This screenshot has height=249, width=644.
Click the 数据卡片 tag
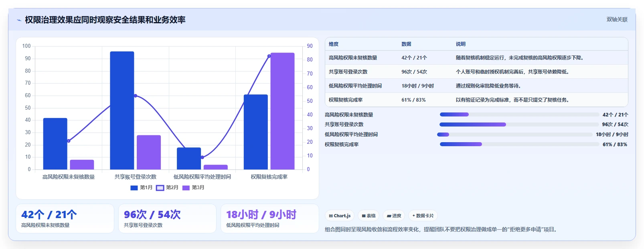pos(423,216)
